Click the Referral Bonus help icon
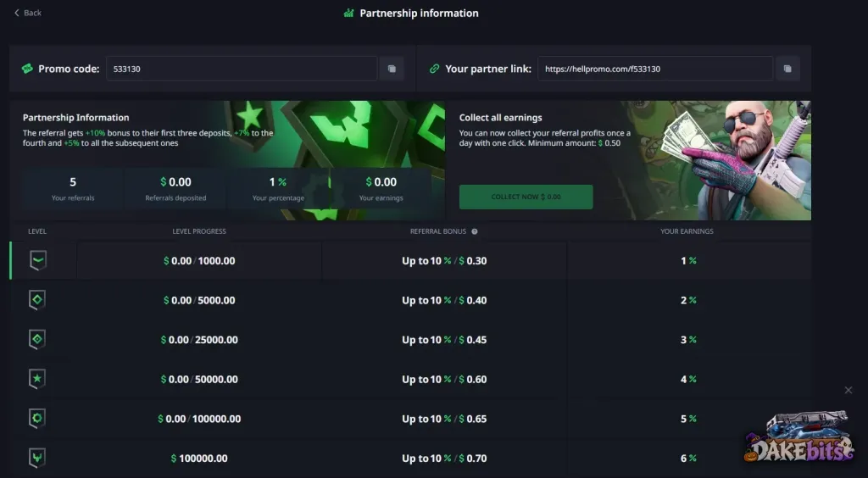The height and width of the screenshot is (478, 868). tap(475, 231)
